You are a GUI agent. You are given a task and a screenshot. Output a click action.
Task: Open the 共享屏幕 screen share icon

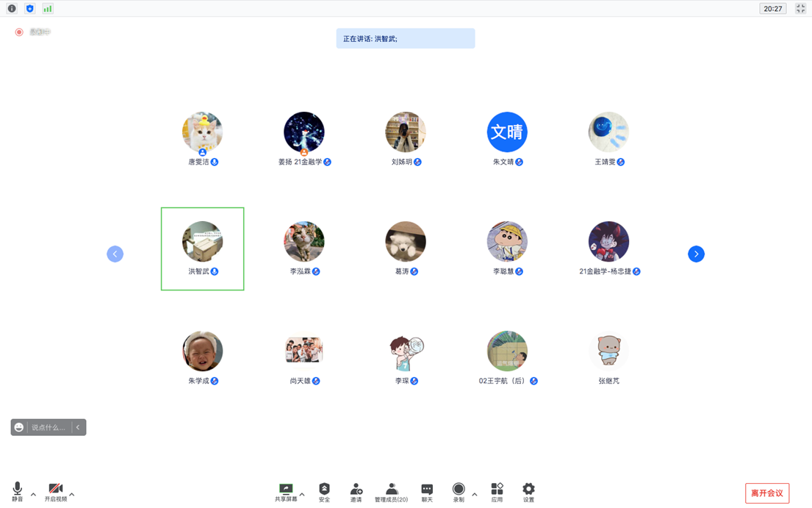coord(286,491)
